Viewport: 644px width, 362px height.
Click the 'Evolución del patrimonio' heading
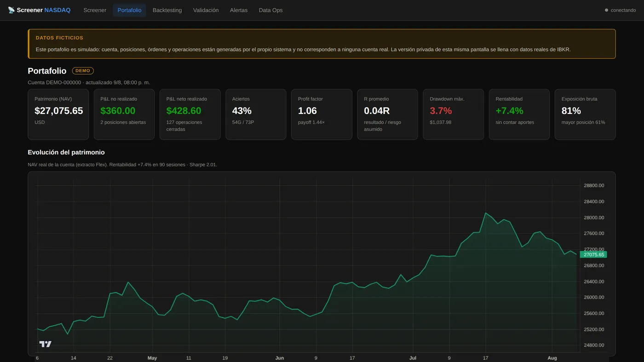pyautogui.click(x=66, y=152)
